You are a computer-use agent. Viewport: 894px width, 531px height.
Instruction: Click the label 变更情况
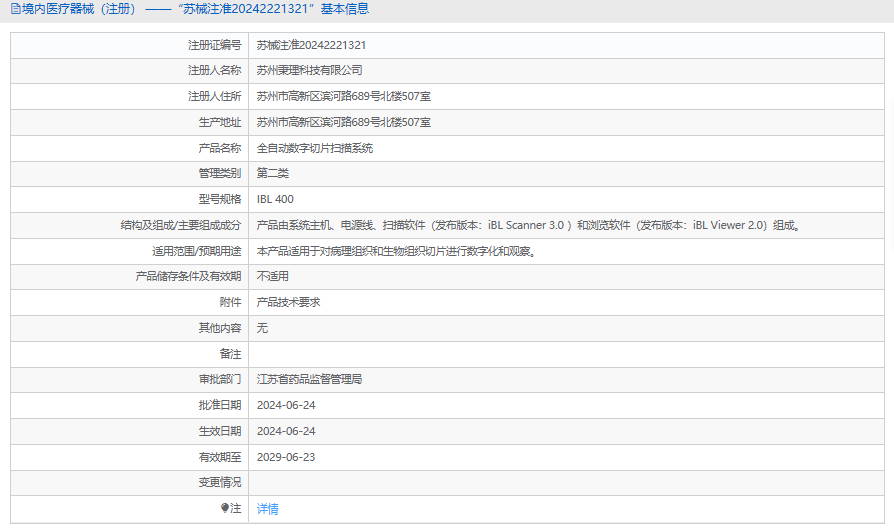[220, 483]
